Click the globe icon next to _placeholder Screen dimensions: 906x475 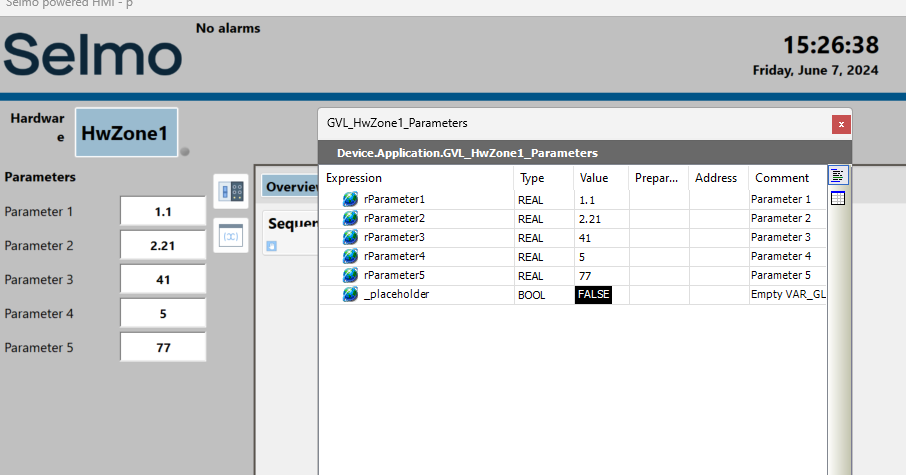pos(350,294)
